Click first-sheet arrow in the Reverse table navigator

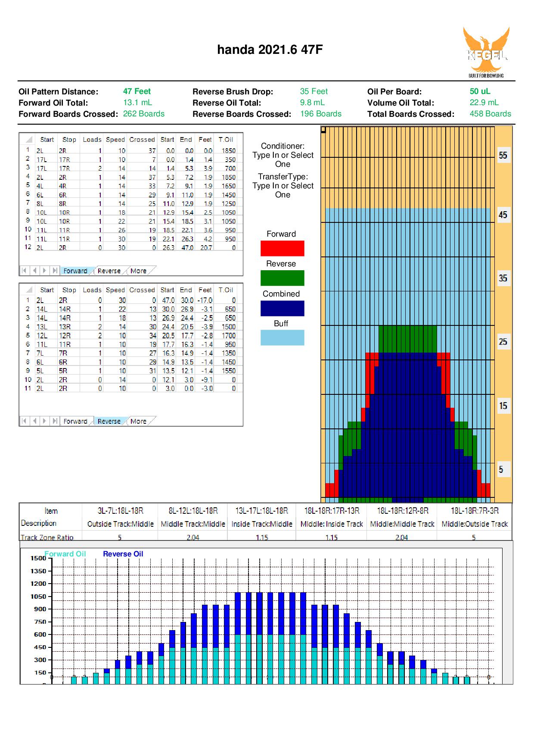click(25, 421)
